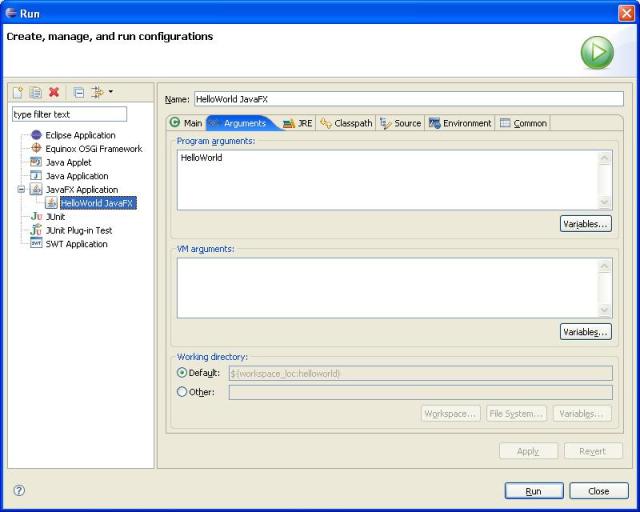Close the Run dialog window
Viewport: 640px width, 512px height.
tap(626, 13)
